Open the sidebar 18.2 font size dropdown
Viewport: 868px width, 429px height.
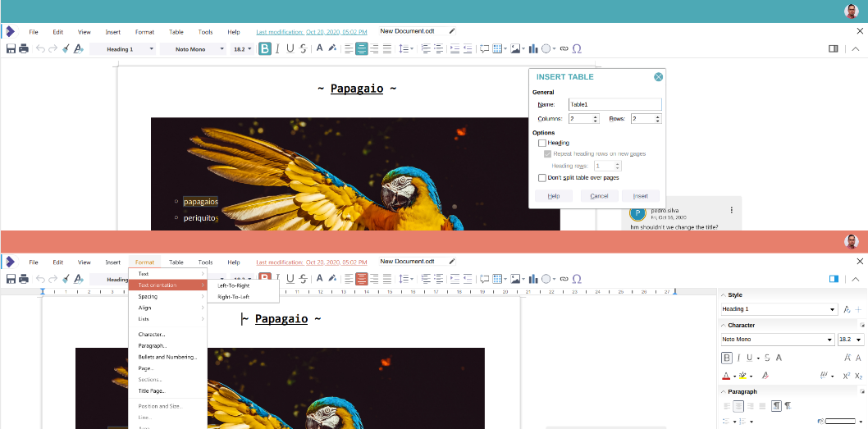pos(859,340)
